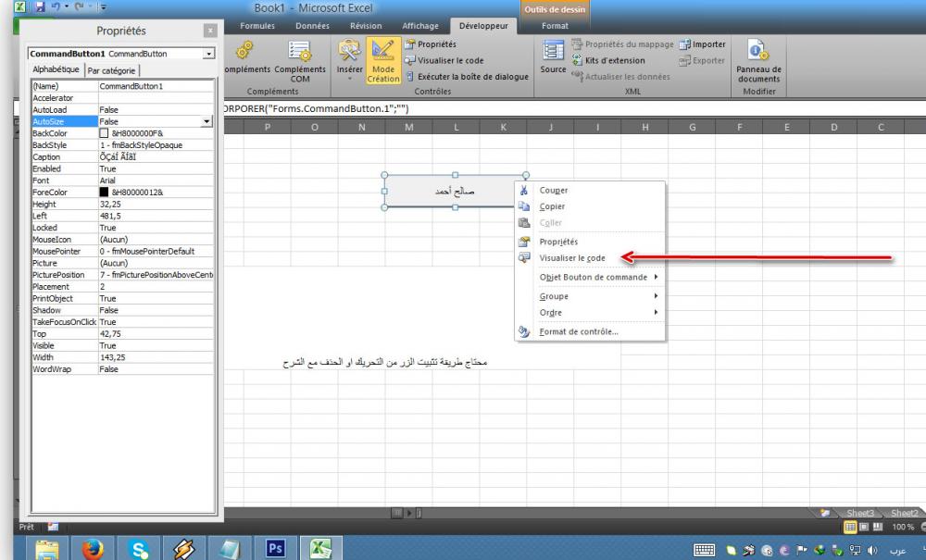The width and height of the screenshot is (926, 560).
Task: Toggle Mode Création design mode
Action: 383,61
